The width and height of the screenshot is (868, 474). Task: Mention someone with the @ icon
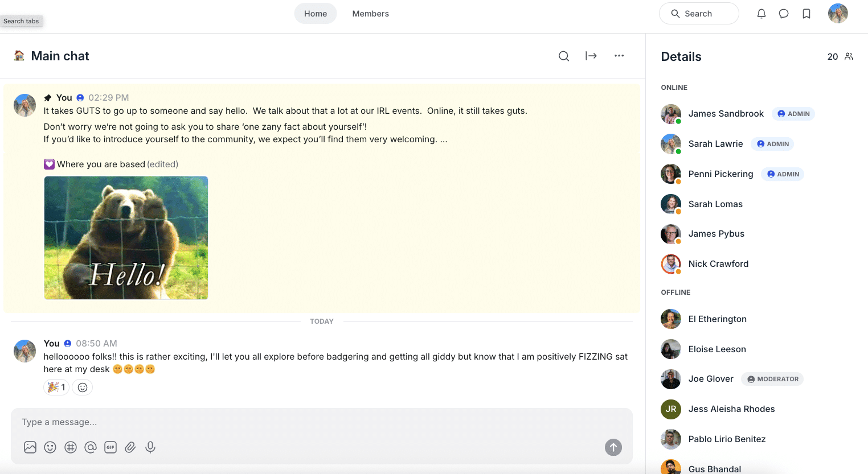pyautogui.click(x=91, y=447)
